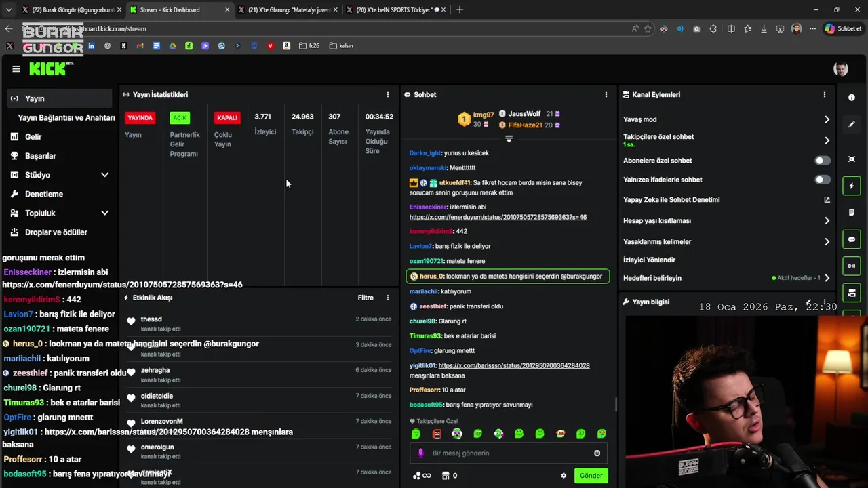868x488 pixels.
Task: Click the Google Drive bookmark icon
Action: point(172,46)
